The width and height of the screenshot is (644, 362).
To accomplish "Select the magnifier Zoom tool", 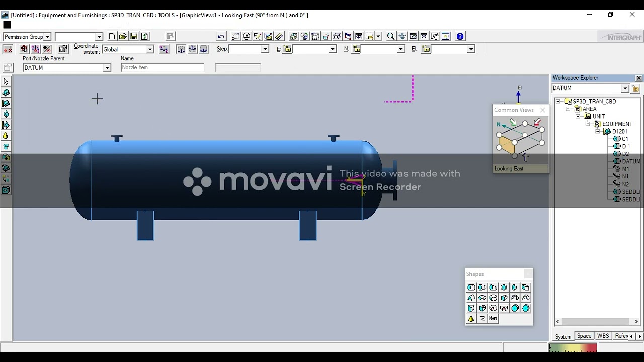I will pos(391,36).
